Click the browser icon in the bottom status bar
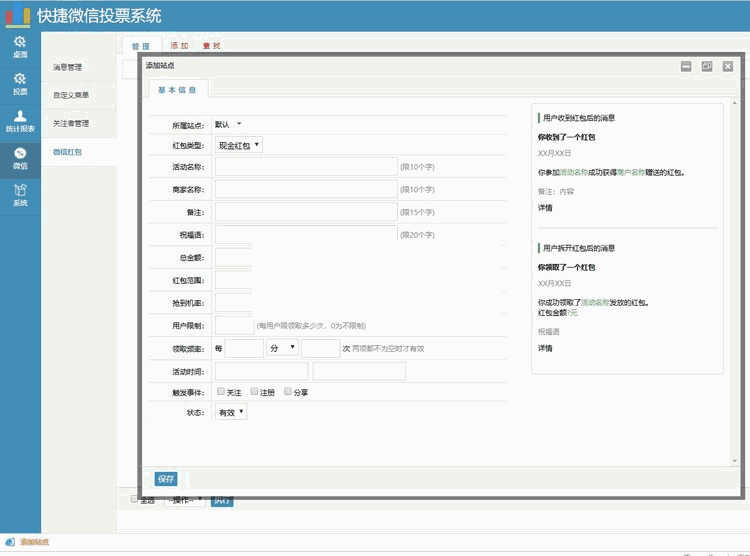Screen dimensions: 750x556 [10, 542]
